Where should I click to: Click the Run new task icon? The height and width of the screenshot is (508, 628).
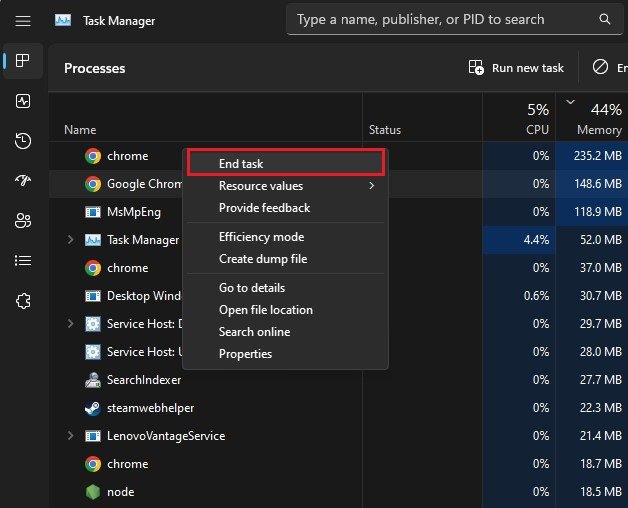pyautogui.click(x=476, y=67)
